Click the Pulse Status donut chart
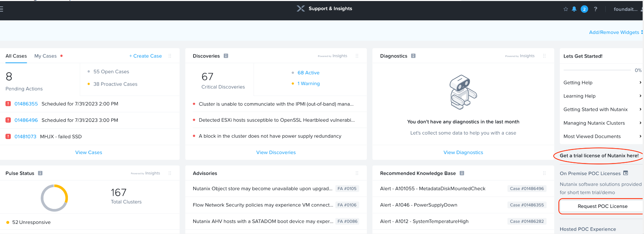644x234 pixels. [54, 198]
